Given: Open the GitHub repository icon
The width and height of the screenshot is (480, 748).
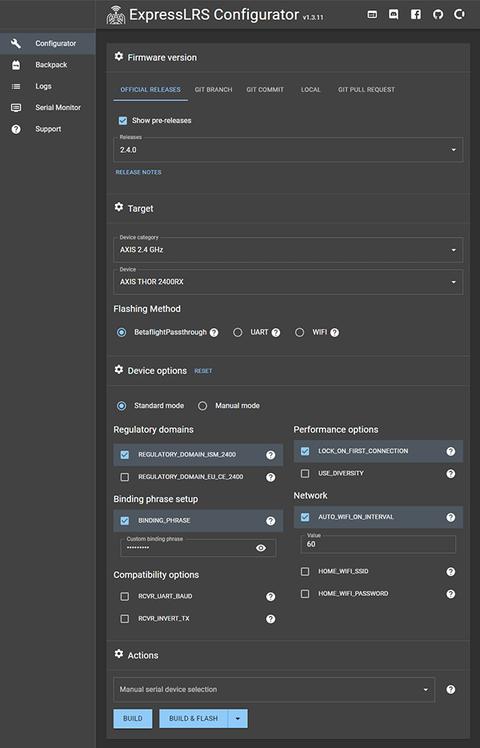Looking at the screenshot, I should (438, 14).
